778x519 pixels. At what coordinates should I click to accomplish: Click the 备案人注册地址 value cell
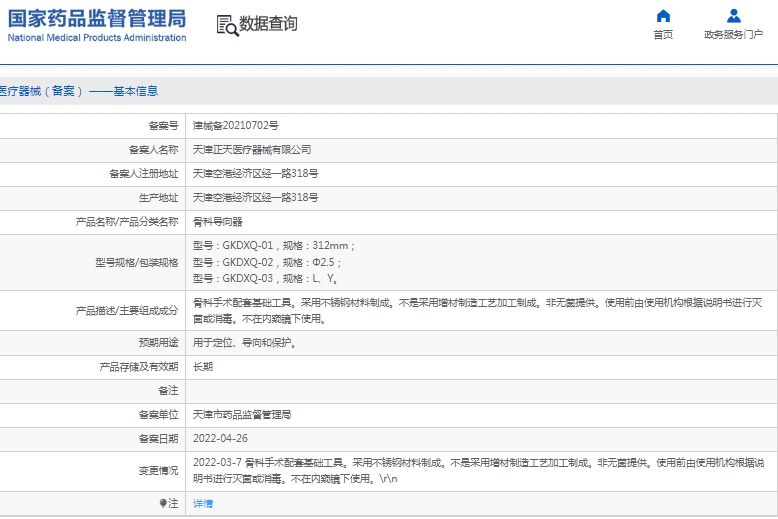coord(481,174)
